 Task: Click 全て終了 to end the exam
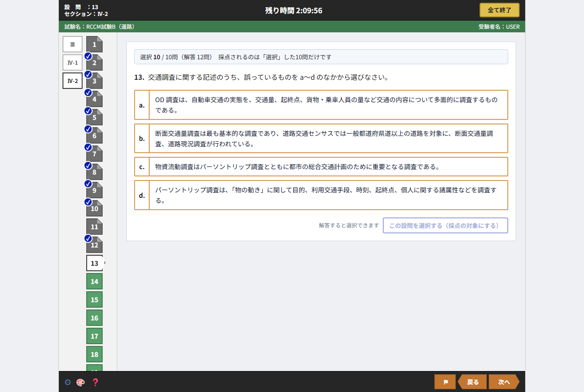pos(500,10)
